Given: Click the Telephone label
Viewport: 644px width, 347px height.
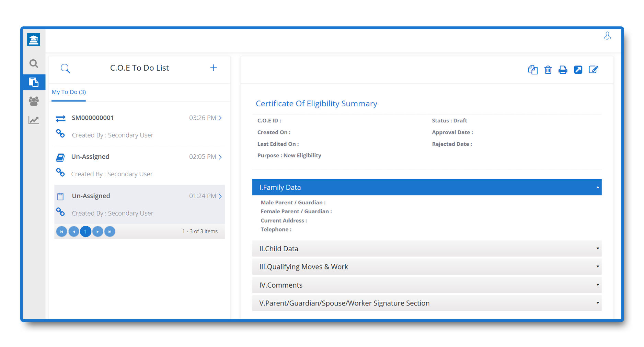Looking at the screenshot, I should point(276,229).
